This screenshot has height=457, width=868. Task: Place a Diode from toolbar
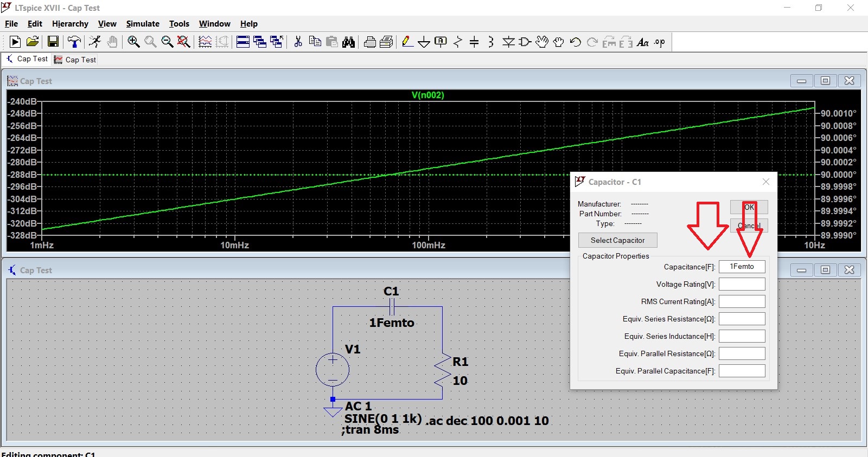(x=508, y=42)
